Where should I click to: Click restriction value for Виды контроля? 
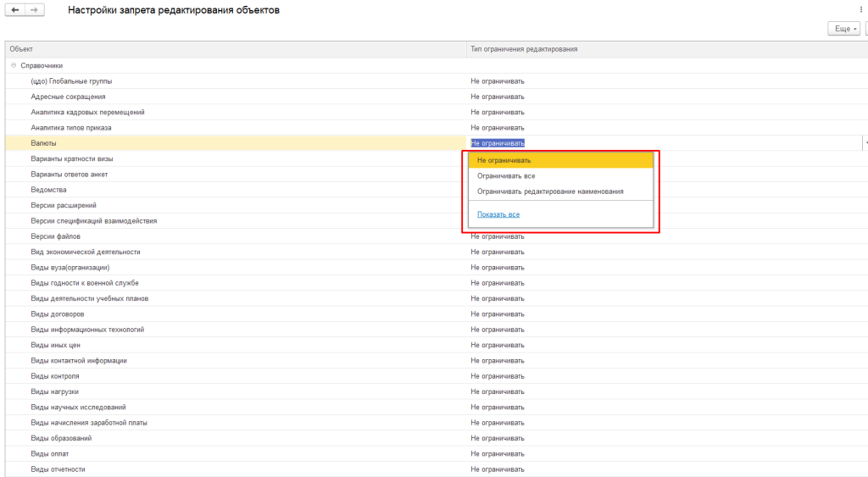click(498, 376)
